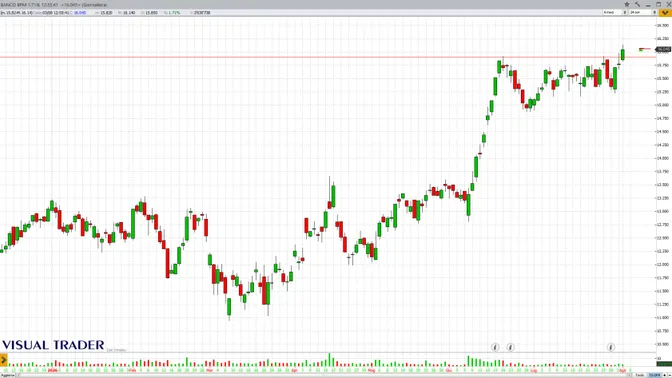Open the hammer settings tool icon
Screen dimensions: 672x378
pos(637,4)
